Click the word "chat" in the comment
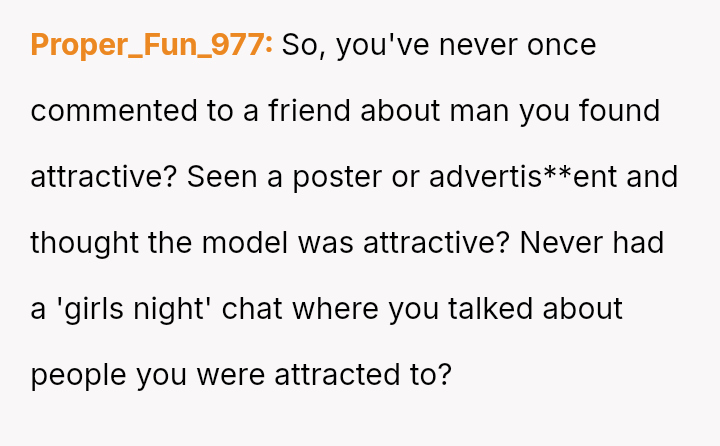 251,309
